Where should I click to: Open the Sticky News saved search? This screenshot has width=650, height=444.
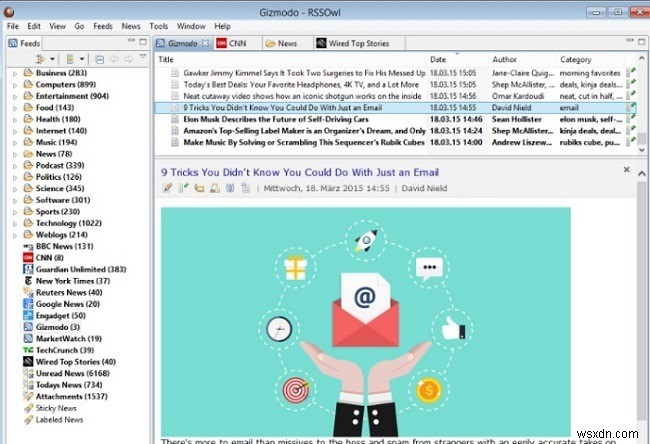[x=50, y=408]
